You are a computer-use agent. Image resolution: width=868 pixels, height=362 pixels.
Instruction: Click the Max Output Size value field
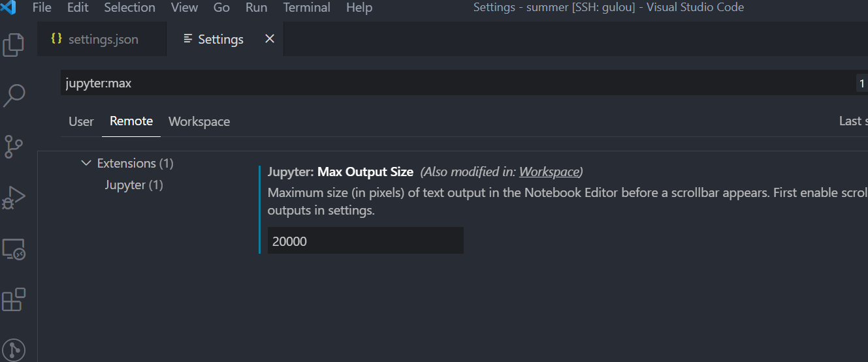pyautogui.click(x=365, y=241)
